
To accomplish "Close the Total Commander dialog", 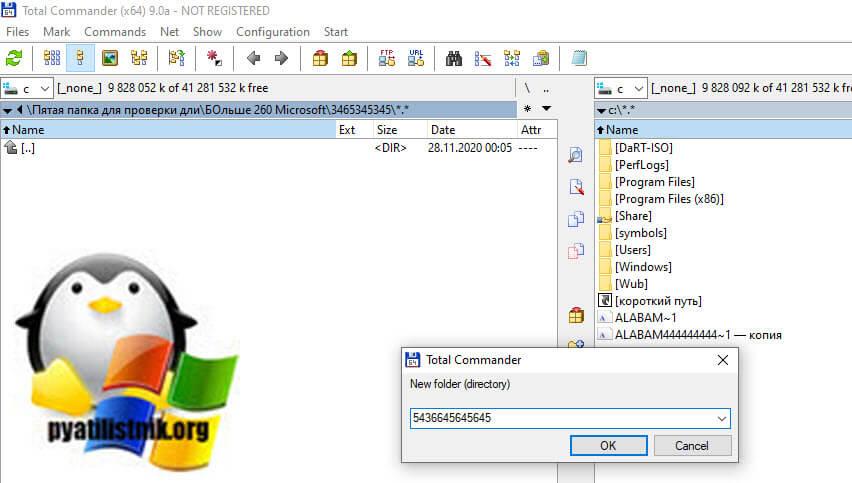I will tap(722, 360).
